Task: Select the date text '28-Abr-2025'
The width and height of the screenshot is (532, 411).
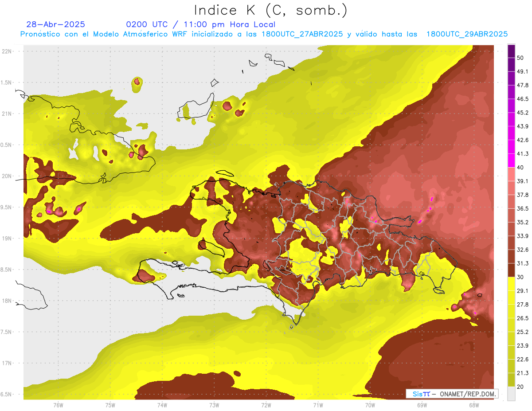Action: point(56,24)
